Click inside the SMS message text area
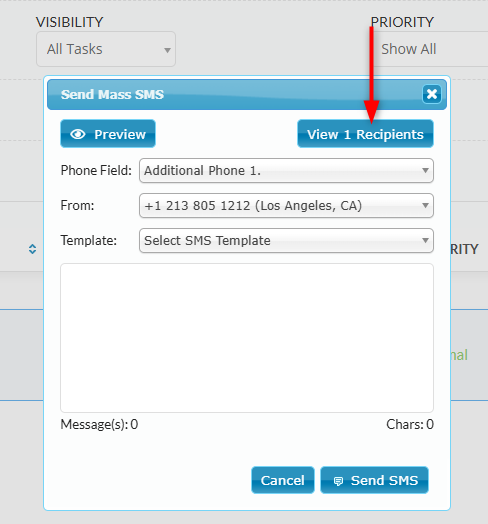This screenshot has width=488, height=524. tap(247, 338)
